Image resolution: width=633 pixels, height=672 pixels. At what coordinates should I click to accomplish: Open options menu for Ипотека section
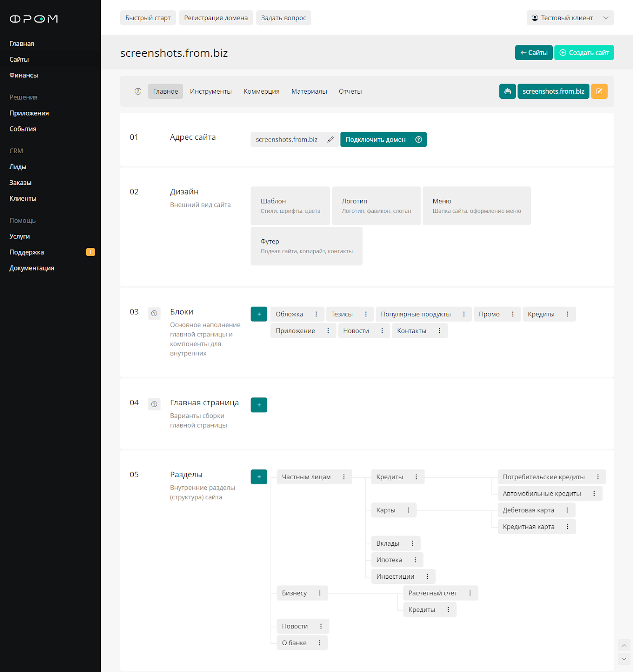pos(415,560)
